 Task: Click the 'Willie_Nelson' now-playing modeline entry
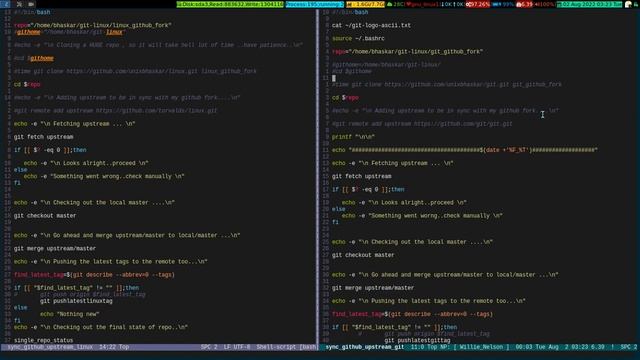point(482,347)
